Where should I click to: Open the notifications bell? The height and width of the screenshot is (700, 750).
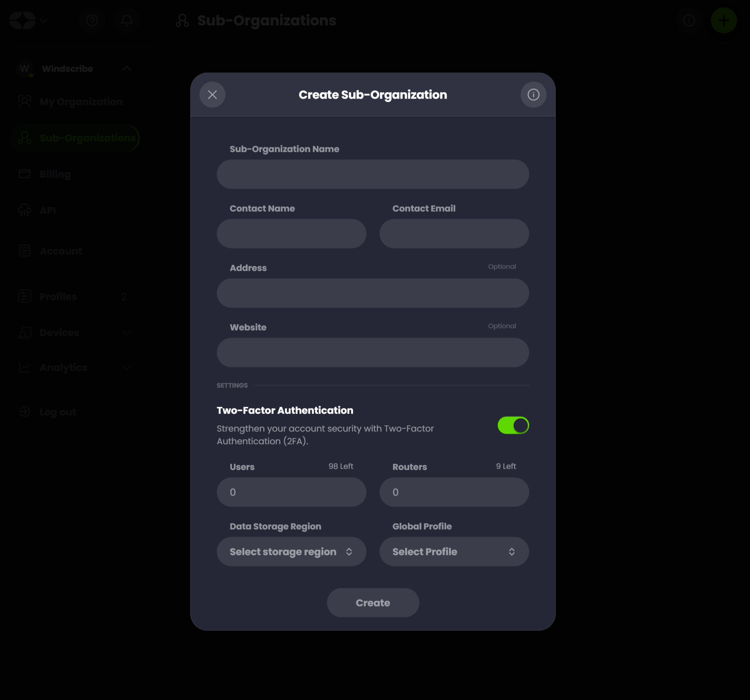[127, 20]
